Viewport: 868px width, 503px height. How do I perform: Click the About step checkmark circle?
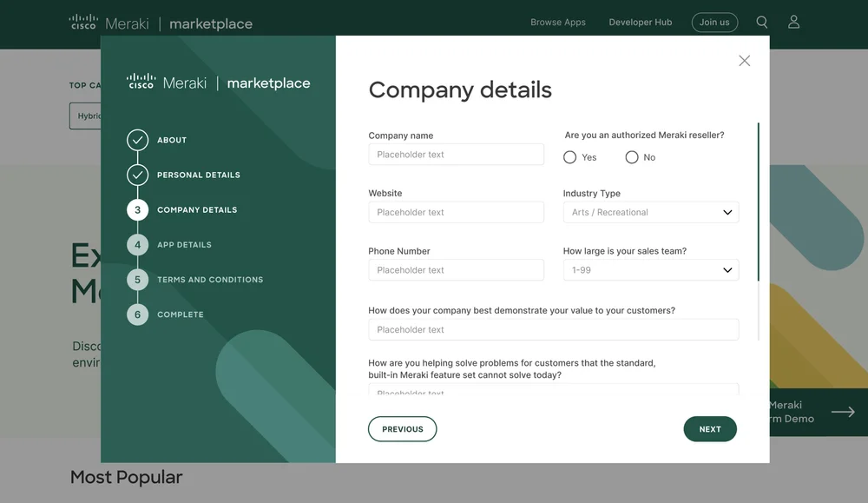tap(137, 140)
